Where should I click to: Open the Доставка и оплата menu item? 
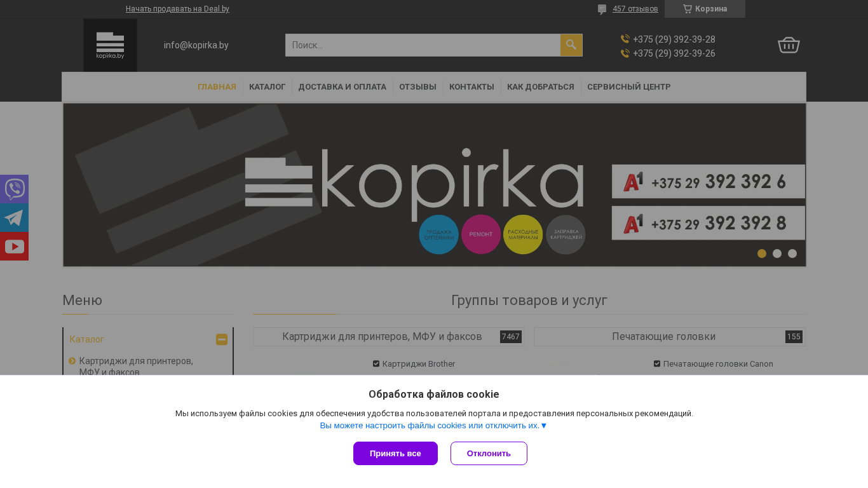342,87
